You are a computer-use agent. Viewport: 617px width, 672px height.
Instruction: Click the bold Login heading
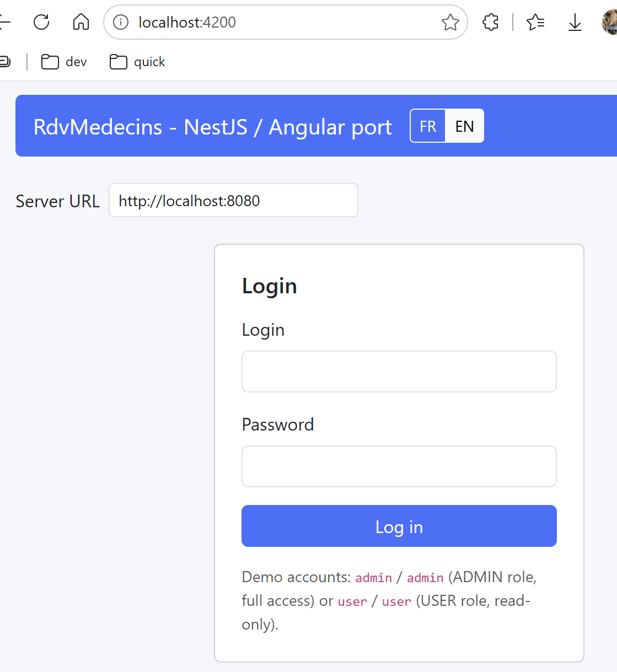(x=270, y=286)
